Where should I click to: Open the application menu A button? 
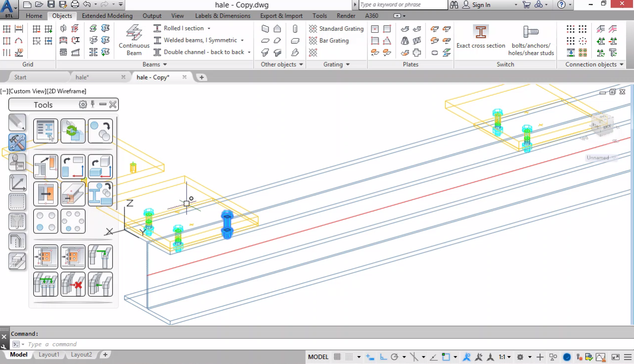point(10,8)
